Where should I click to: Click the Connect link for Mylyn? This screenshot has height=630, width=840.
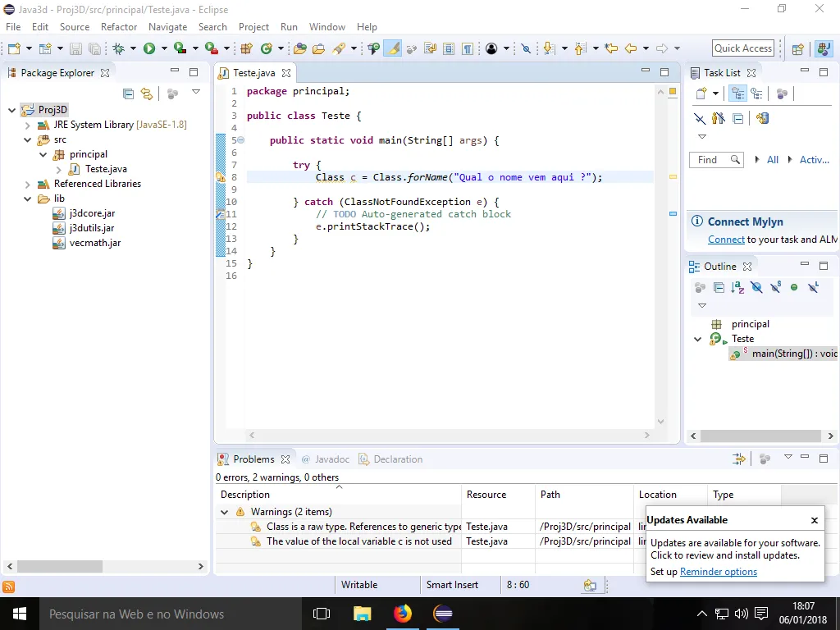(x=726, y=240)
